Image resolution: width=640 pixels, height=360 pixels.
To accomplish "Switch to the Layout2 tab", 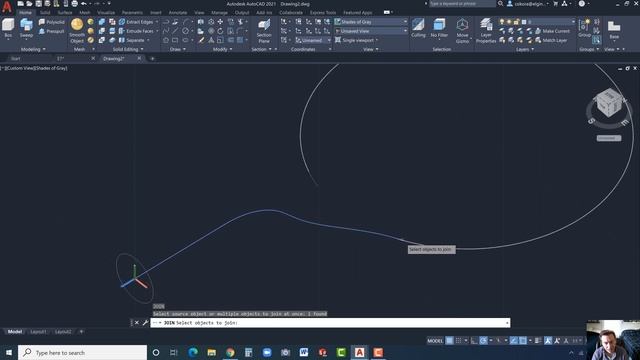I will coord(63,332).
